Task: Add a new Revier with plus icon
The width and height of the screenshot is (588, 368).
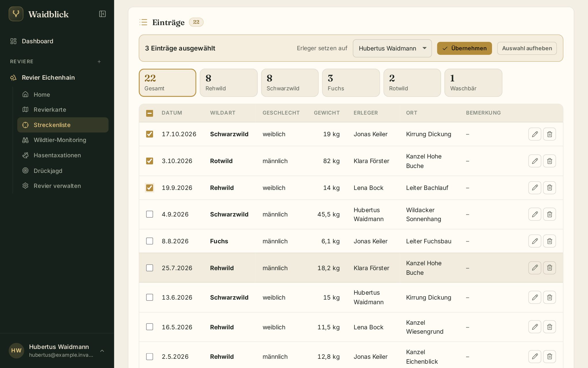Action: (99, 61)
